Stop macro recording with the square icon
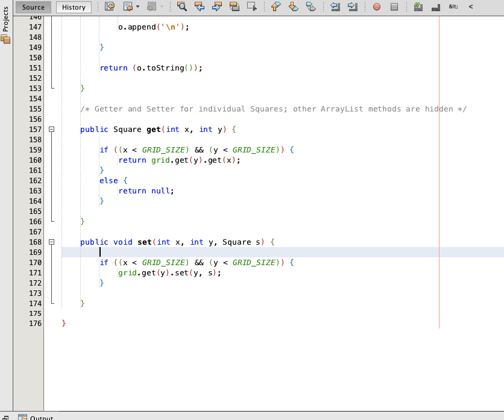The width and height of the screenshot is (504, 420). pos(394,7)
